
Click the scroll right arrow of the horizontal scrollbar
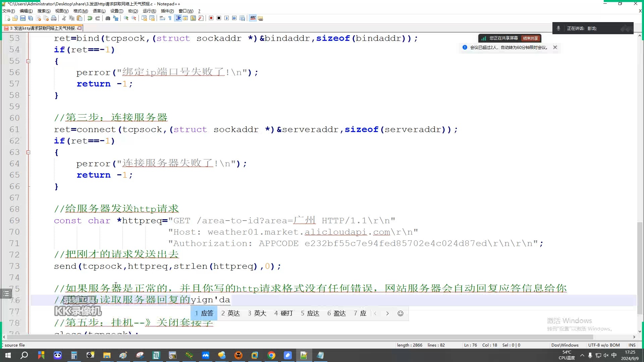point(634,337)
